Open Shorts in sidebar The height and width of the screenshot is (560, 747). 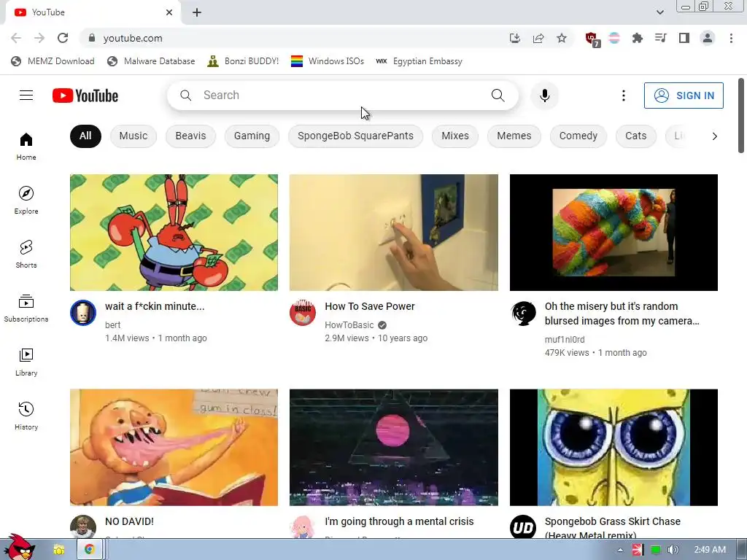pos(26,254)
